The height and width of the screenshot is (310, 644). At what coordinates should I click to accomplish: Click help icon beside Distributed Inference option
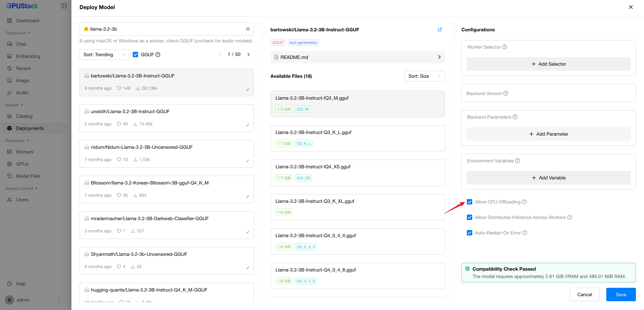coord(570,217)
